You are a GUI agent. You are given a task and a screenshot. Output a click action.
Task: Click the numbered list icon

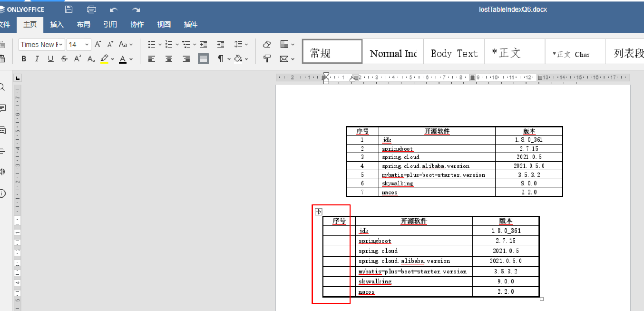(169, 44)
